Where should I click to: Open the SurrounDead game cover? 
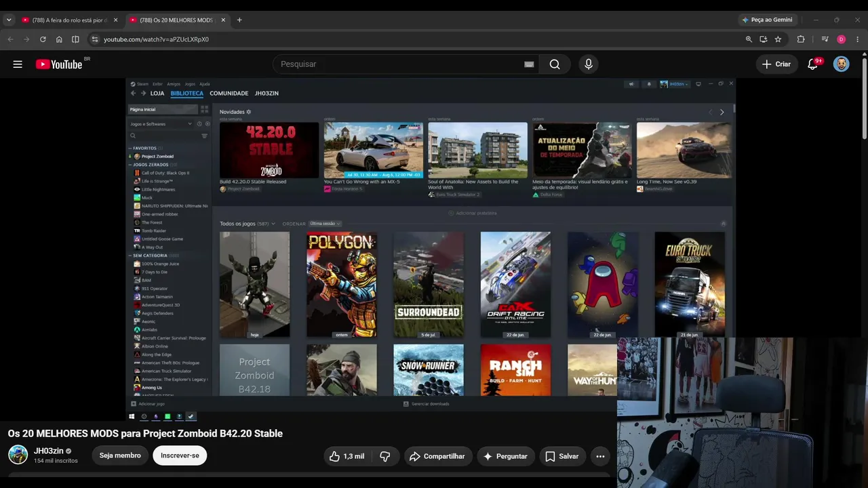point(429,285)
